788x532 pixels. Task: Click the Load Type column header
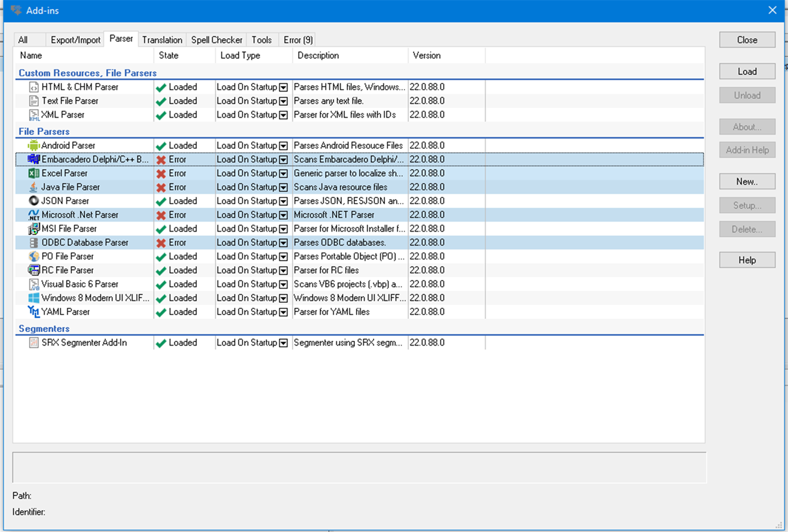(x=254, y=55)
